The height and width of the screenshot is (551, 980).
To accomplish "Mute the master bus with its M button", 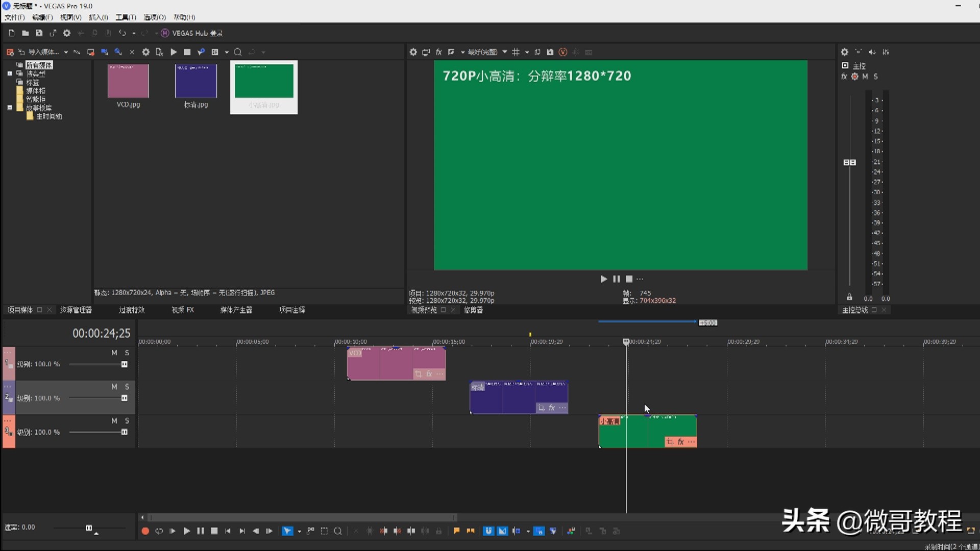I will coord(865,76).
